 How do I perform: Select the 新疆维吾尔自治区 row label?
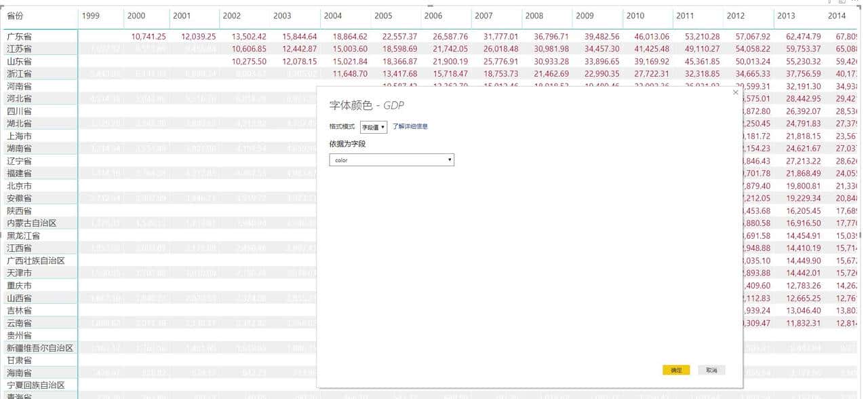tap(39, 347)
